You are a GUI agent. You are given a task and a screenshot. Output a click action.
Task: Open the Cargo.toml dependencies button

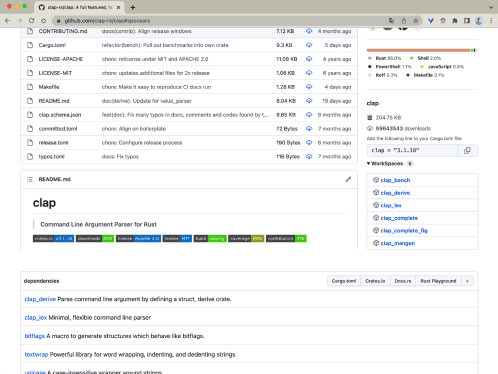(x=344, y=281)
